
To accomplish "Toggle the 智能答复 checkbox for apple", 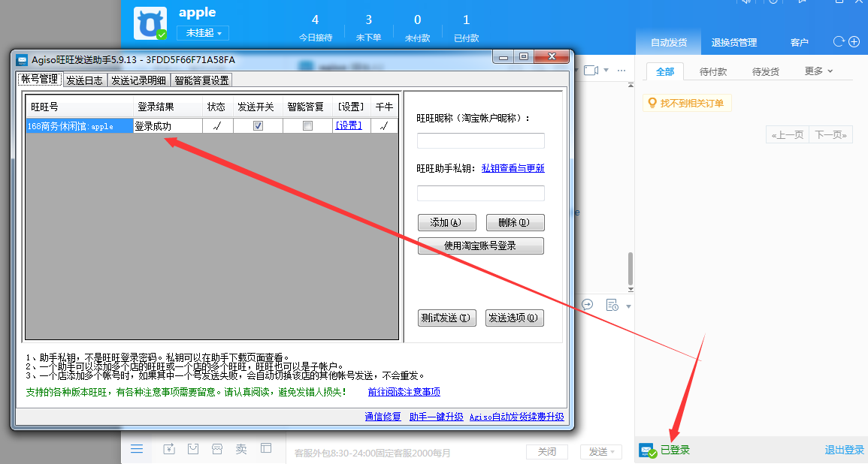I will [x=308, y=126].
